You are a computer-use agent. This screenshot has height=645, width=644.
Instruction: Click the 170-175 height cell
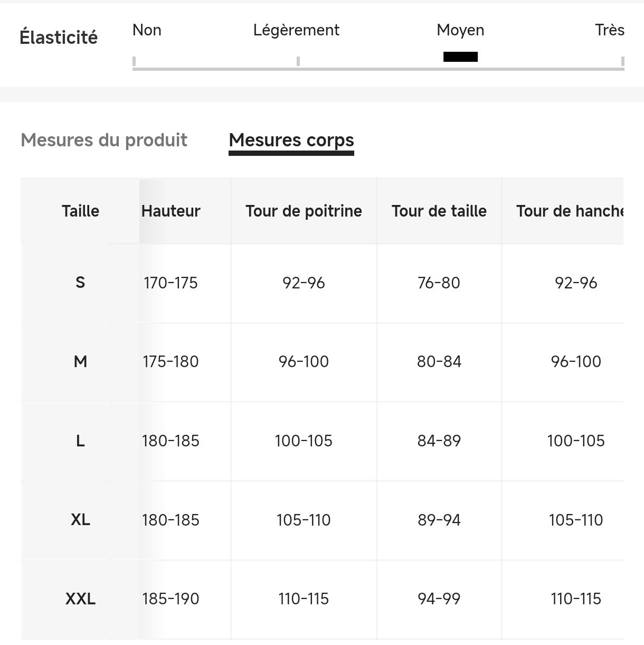click(x=171, y=283)
